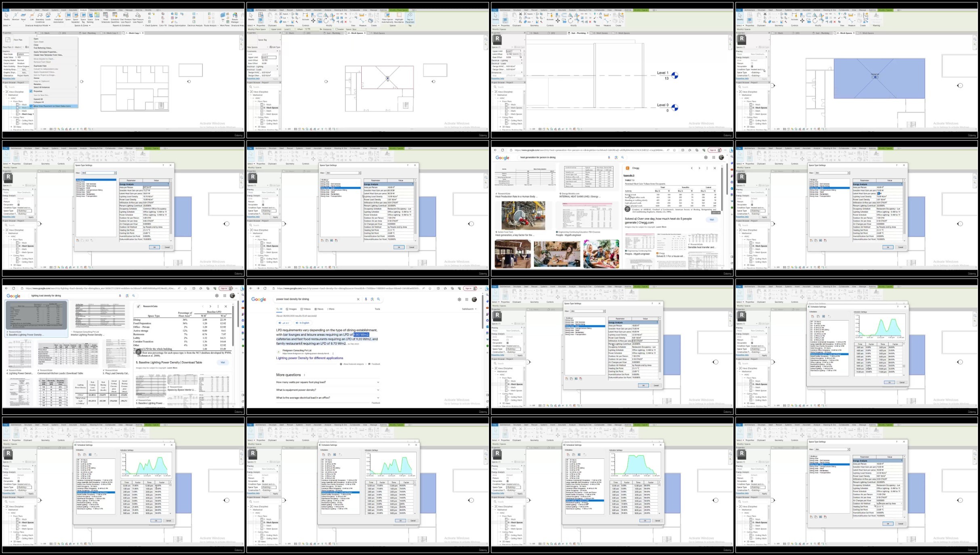Open 'Lighting power Density for different applications' link
Viewport: 980px width, 555px height.
310,358
